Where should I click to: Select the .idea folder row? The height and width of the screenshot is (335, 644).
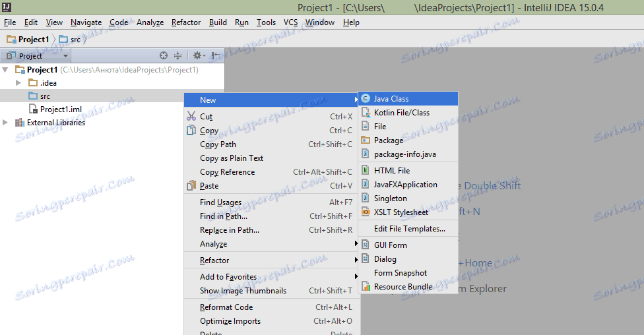(x=112, y=83)
